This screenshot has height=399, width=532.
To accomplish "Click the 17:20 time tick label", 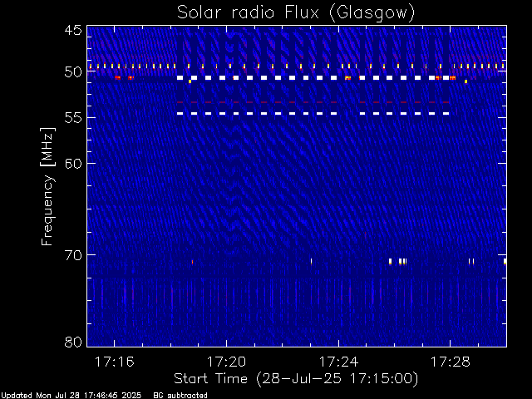I will click(x=226, y=362).
